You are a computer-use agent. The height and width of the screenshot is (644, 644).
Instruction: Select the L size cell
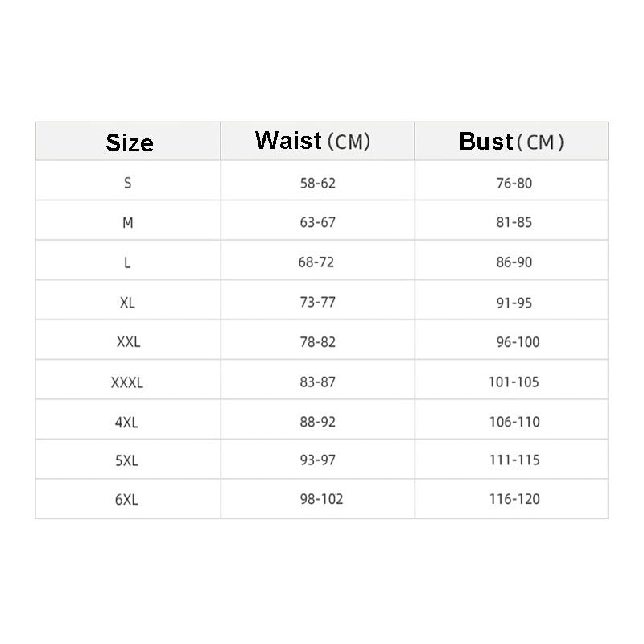tap(128, 262)
